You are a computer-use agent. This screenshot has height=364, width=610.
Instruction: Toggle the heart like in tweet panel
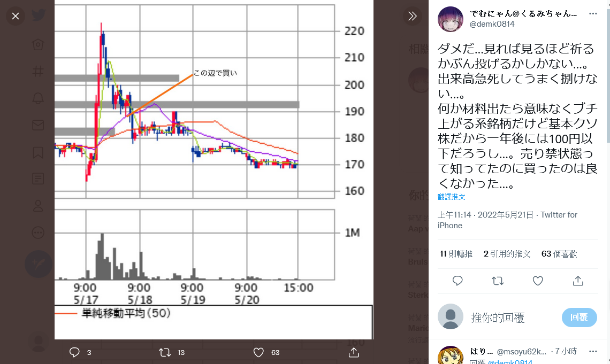538,281
